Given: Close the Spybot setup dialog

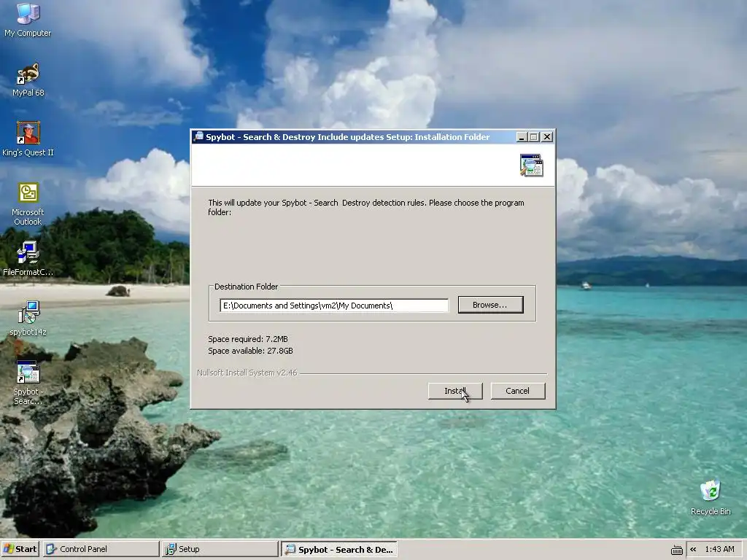Looking at the screenshot, I should (x=547, y=137).
